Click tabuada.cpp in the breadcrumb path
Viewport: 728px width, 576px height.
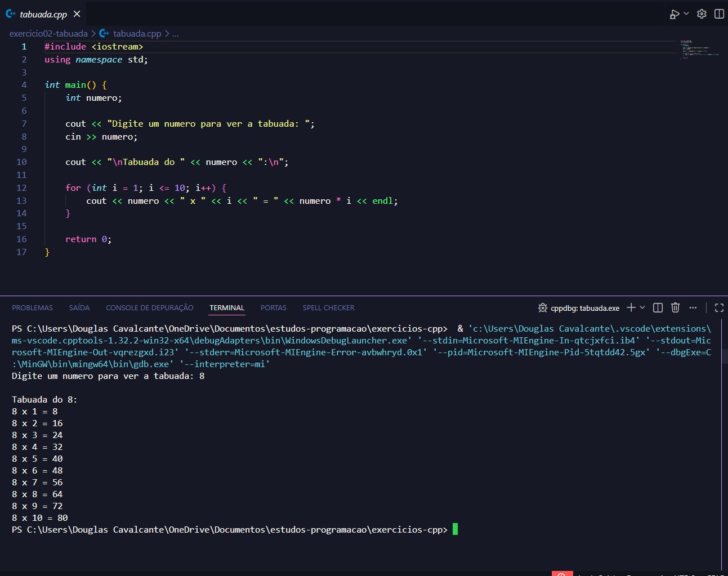(x=137, y=34)
